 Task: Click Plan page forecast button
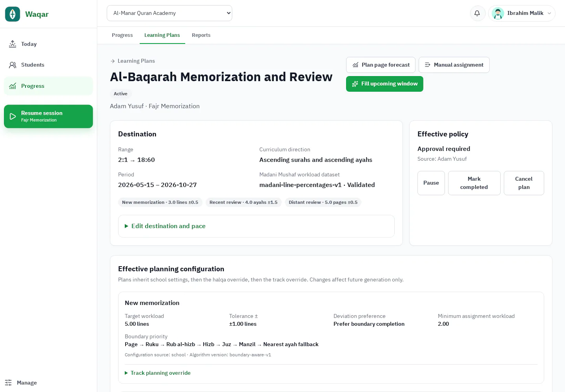click(x=381, y=65)
